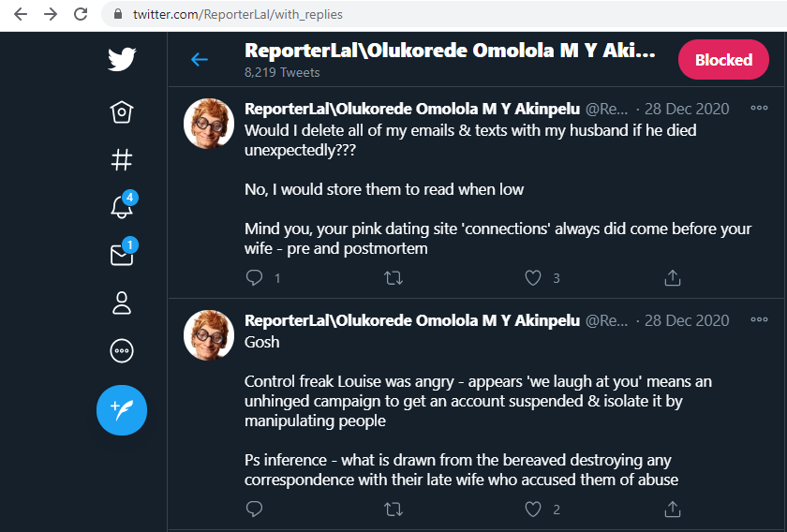Open Messages with 1 unread
Image resolution: width=787 pixels, height=532 pixels.
[x=122, y=255]
